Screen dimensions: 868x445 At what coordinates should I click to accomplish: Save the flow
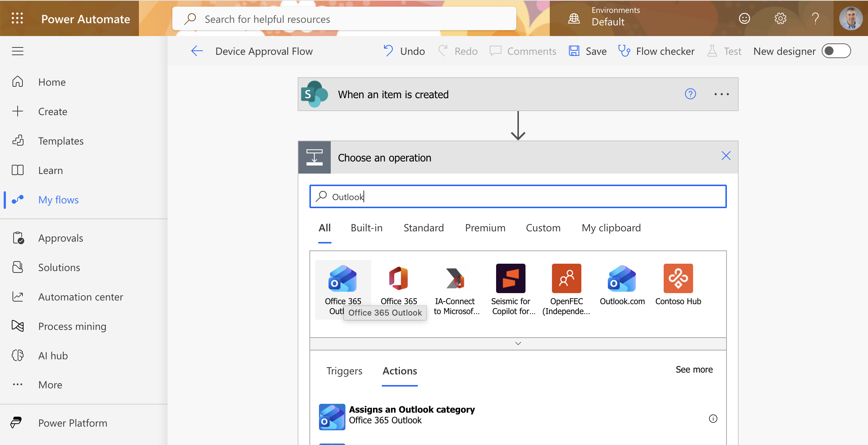[588, 51]
